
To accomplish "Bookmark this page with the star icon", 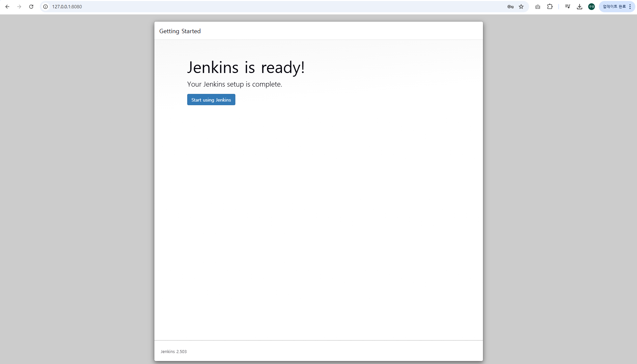I will pyautogui.click(x=521, y=7).
